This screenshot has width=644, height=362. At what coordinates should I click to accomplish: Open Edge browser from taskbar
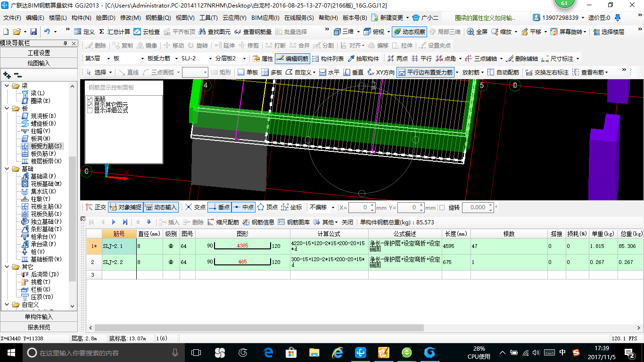269,353
